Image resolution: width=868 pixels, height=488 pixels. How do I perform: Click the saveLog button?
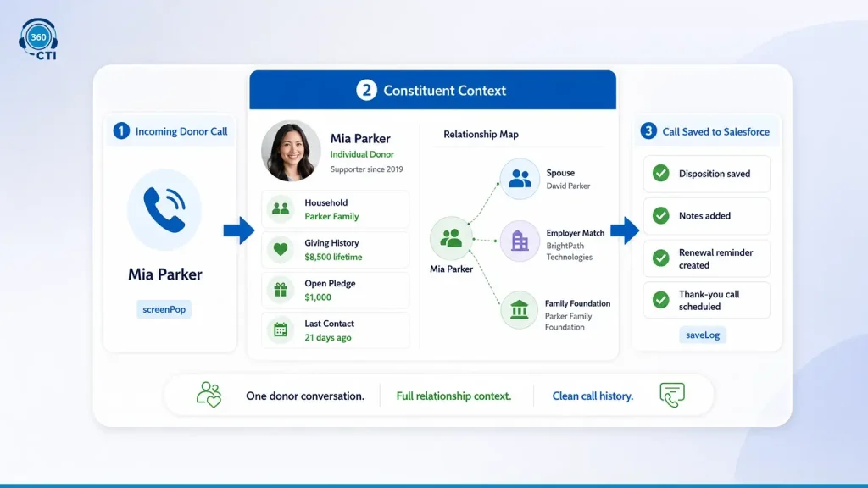[x=703, y=335]
